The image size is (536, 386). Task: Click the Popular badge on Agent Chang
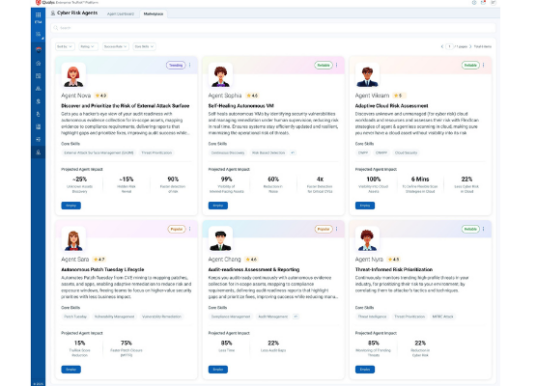323,229
